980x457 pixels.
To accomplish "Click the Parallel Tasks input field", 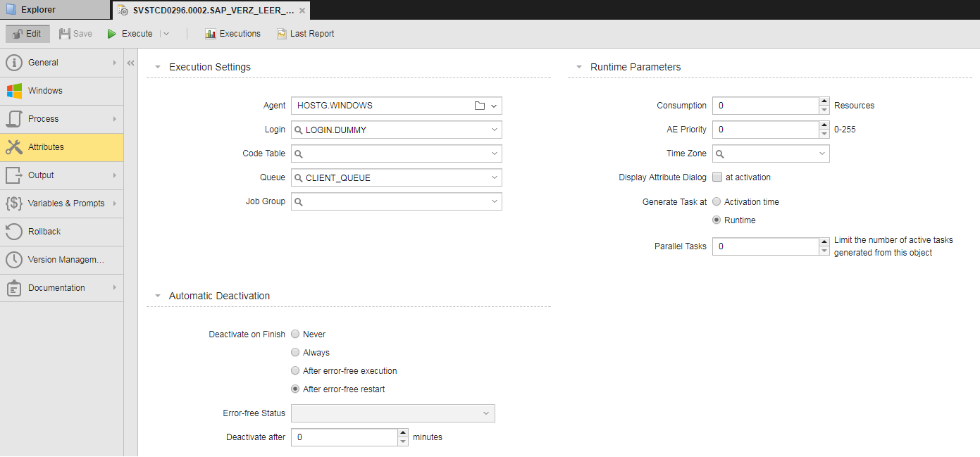I will pos(765,246).
